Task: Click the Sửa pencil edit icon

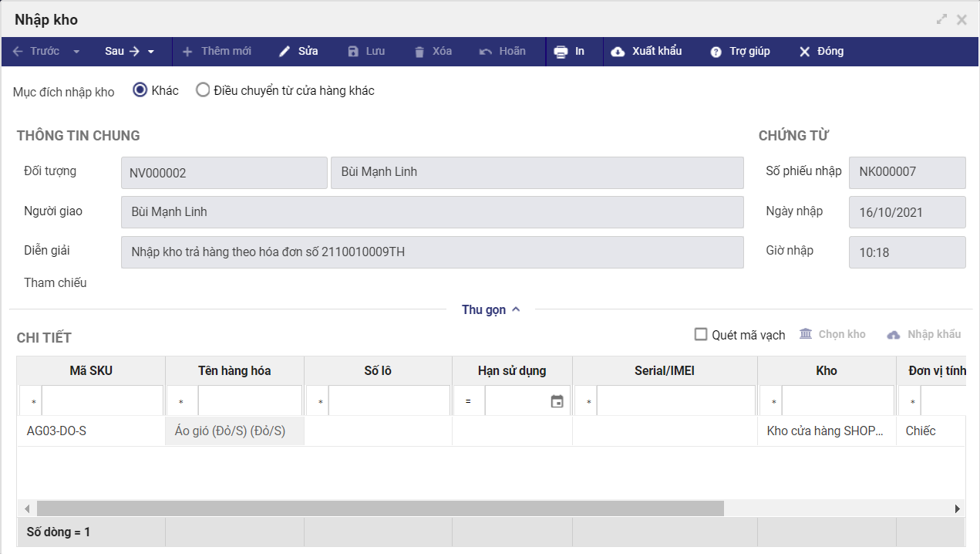Action: (x=285, y=52)
